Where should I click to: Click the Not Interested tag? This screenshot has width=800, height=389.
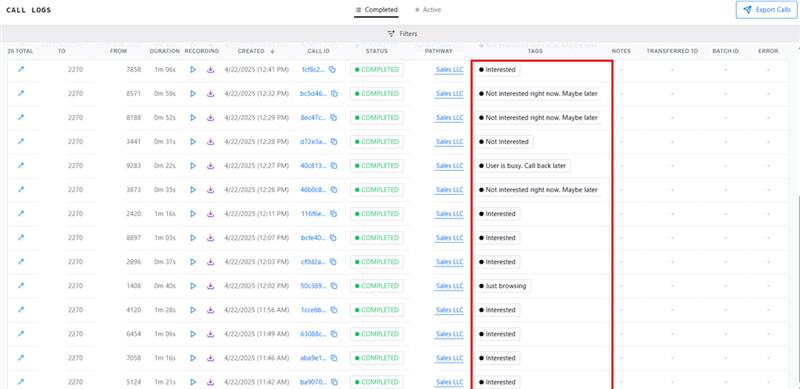[x=504, y=141]
